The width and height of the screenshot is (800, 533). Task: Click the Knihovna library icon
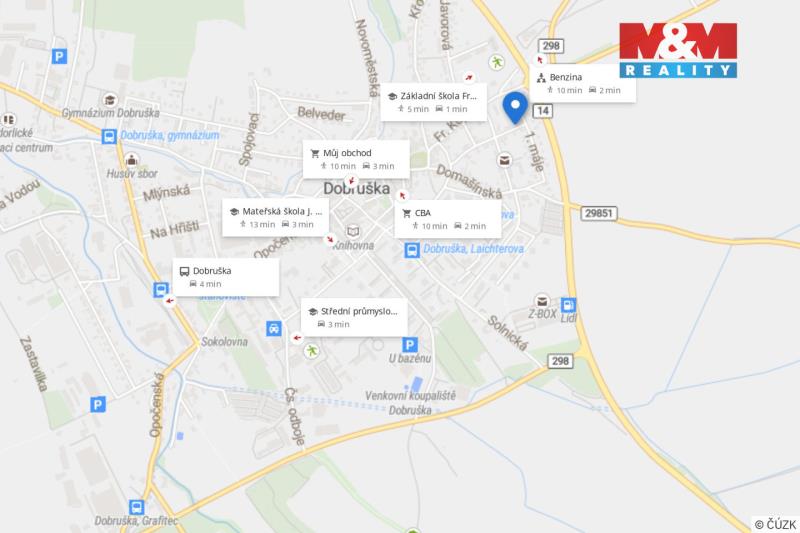pyautogui.click(x=353, y=232)
